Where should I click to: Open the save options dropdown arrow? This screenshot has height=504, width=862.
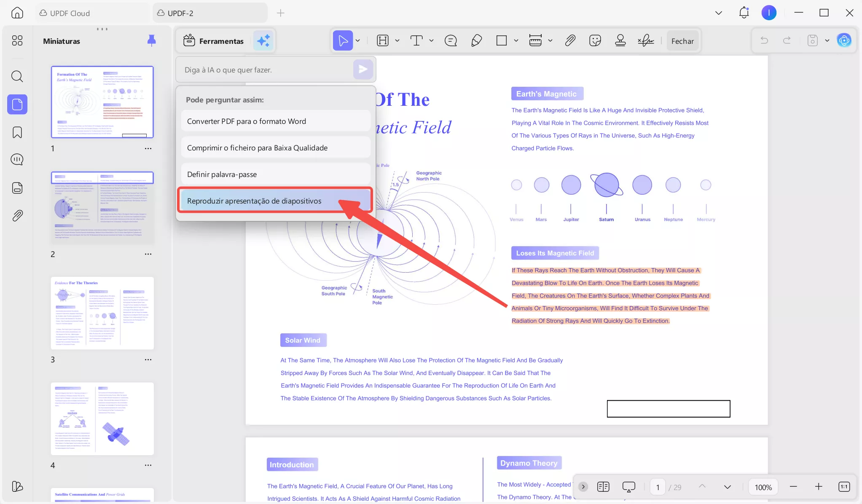pyautogui.click(x=827, y=41)
